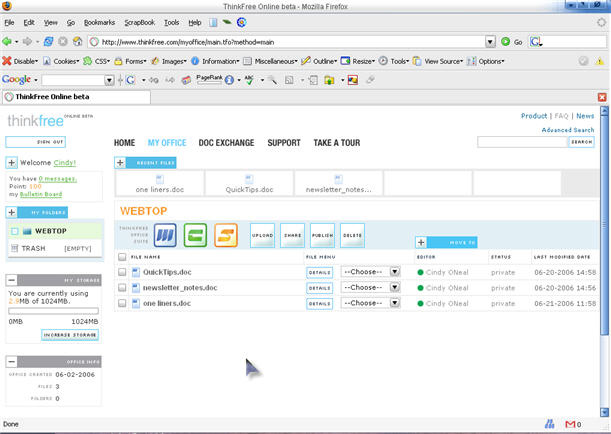Open the CSS developer toolbar menu
Screen dimensions: 611x434
(x=97, y=61)
